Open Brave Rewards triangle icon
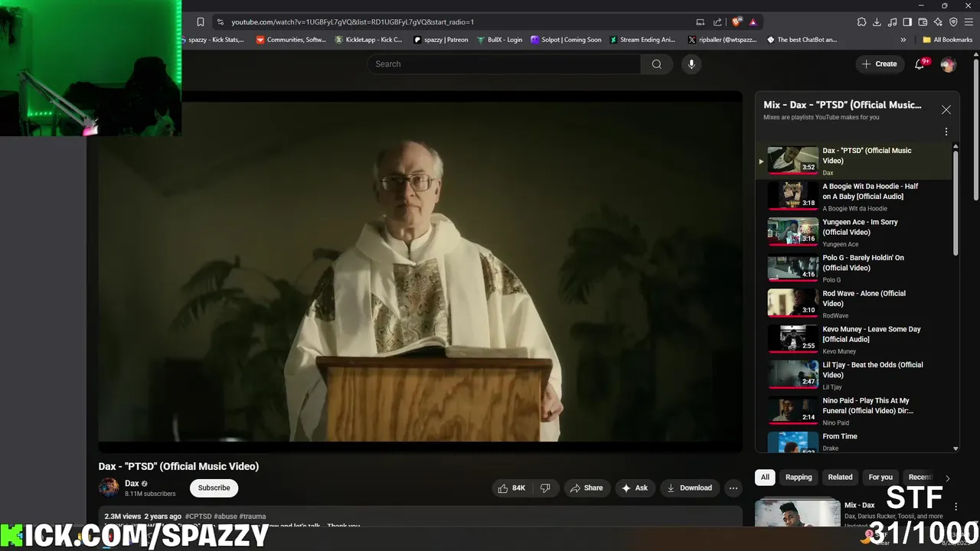980x551 pixels. click(x=753, y=22)
